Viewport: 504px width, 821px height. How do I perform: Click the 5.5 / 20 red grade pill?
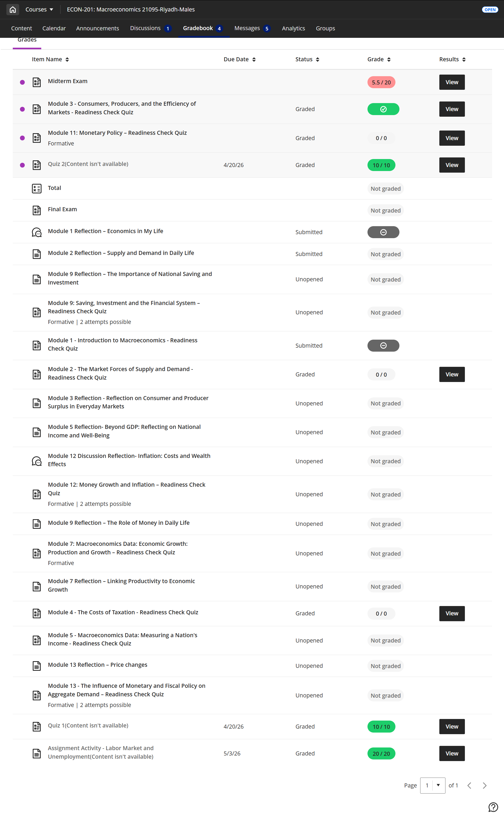point(381,82)
